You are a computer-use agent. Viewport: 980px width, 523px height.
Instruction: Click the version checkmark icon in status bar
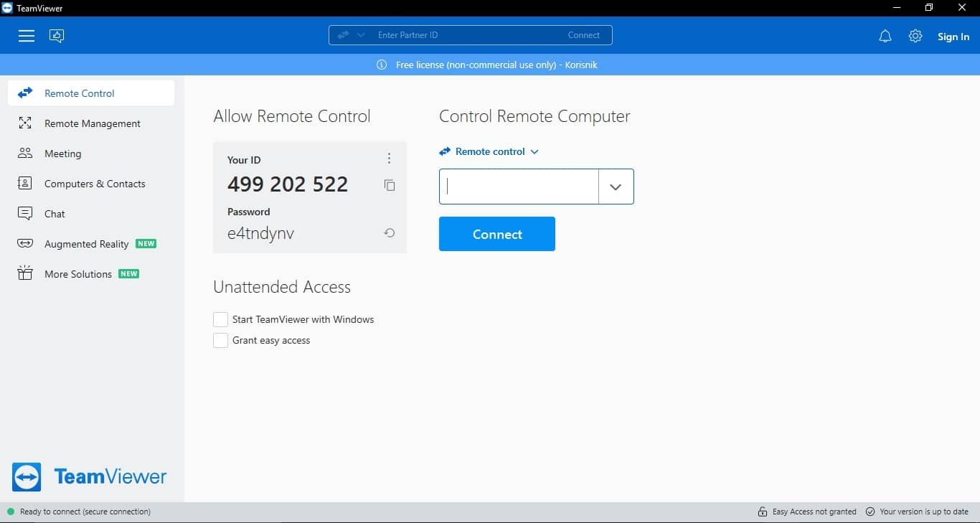[870, 512]
